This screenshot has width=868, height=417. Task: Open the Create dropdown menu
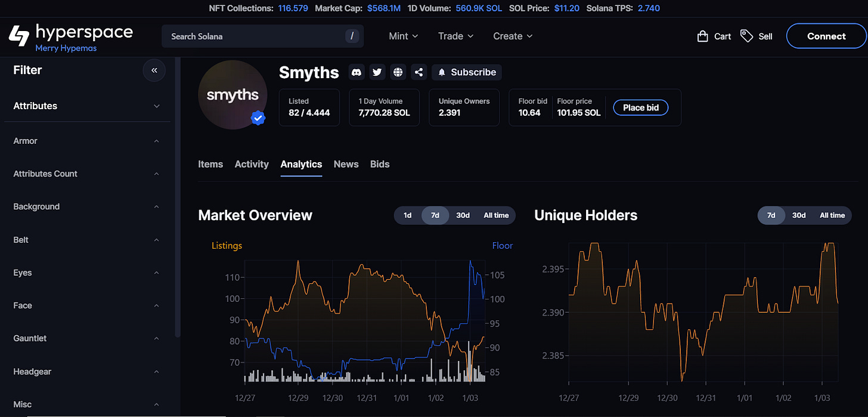[513, 36]
